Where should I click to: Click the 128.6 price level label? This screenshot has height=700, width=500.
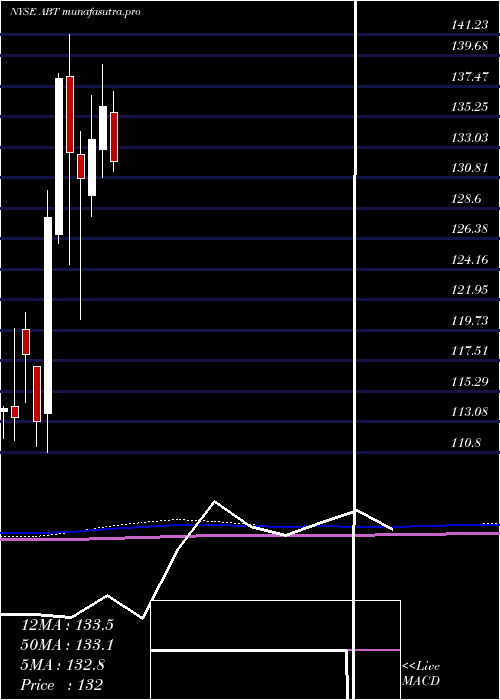click(x=467, y=199)
